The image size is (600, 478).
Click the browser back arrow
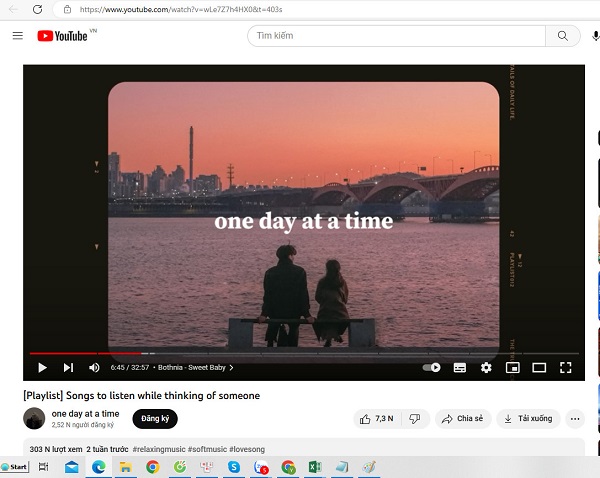click(x=13, y=9)
